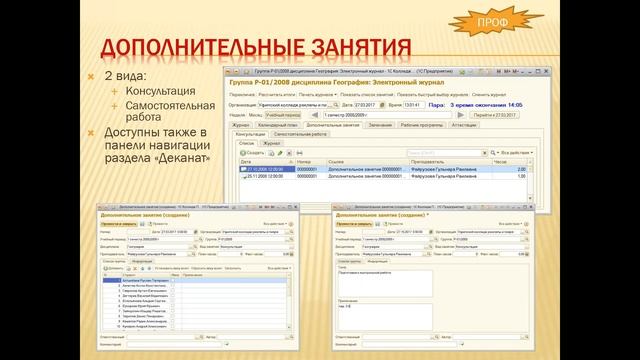The image size is (640, 360).
Task: Open Список группы tab in the Тема form
Action: click(349, 261)
